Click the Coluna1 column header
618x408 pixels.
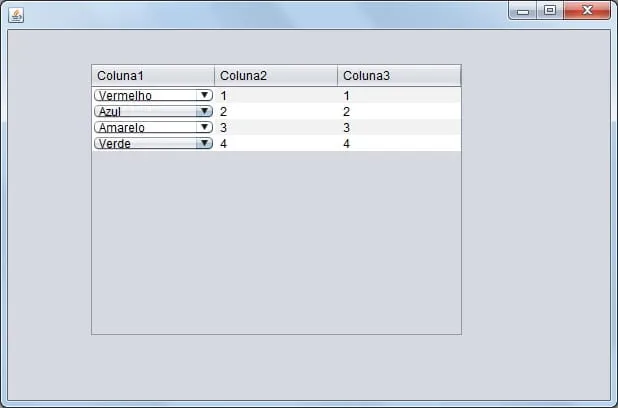coord(153,76)
